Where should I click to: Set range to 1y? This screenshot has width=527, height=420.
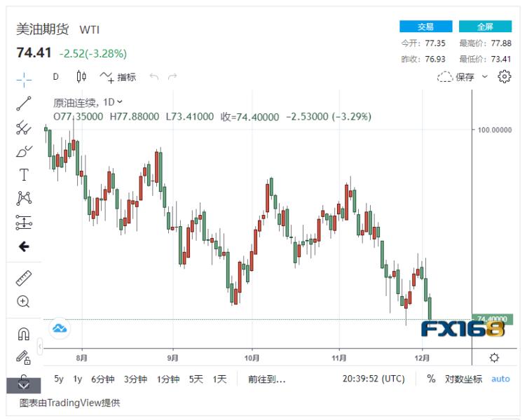point(78,379)
